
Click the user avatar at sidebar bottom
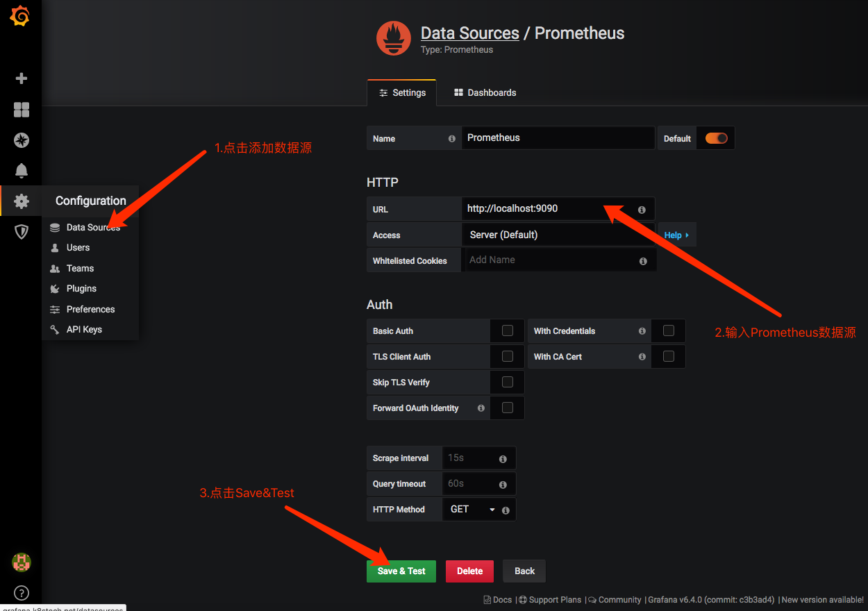tap(20, 562)
